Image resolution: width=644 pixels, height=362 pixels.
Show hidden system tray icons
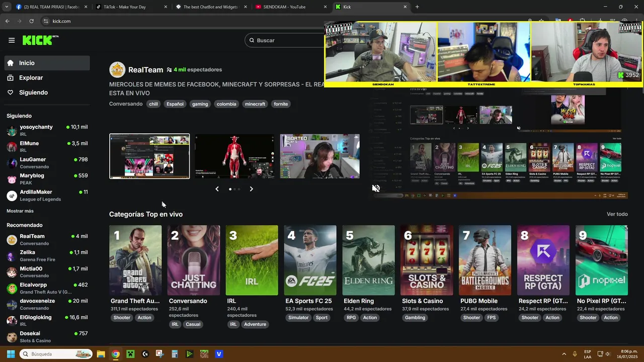pos(563,354)
